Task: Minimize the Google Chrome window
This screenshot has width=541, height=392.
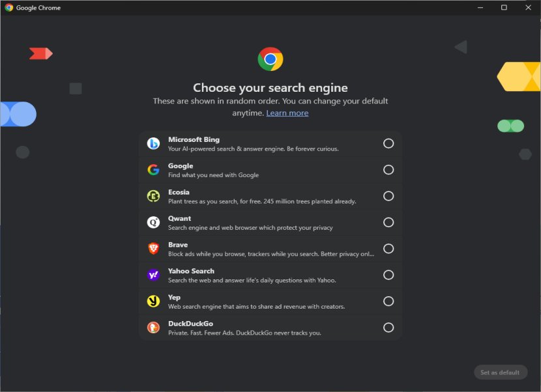Action: click(480, 8)
